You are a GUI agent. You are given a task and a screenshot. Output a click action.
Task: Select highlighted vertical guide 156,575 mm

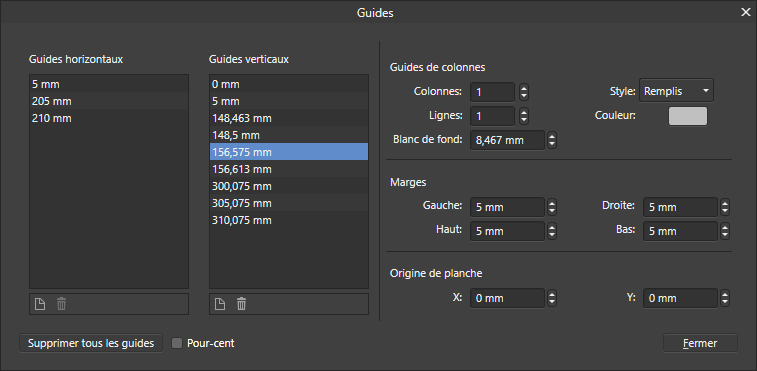[289, 152]
